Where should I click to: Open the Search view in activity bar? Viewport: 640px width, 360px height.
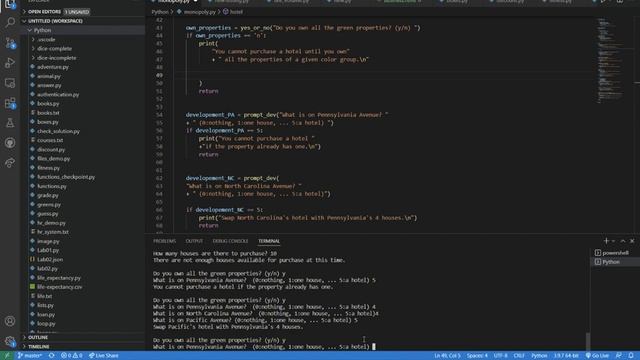coord(10,22)
